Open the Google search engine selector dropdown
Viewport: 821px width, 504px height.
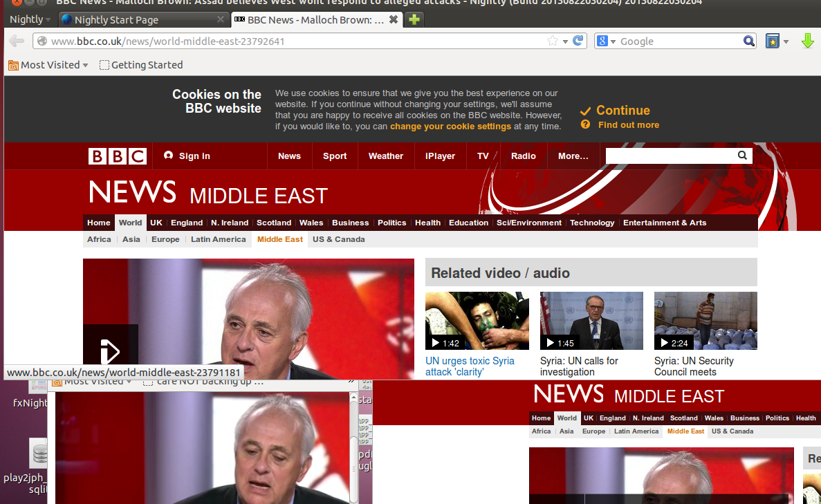(607, 41)
